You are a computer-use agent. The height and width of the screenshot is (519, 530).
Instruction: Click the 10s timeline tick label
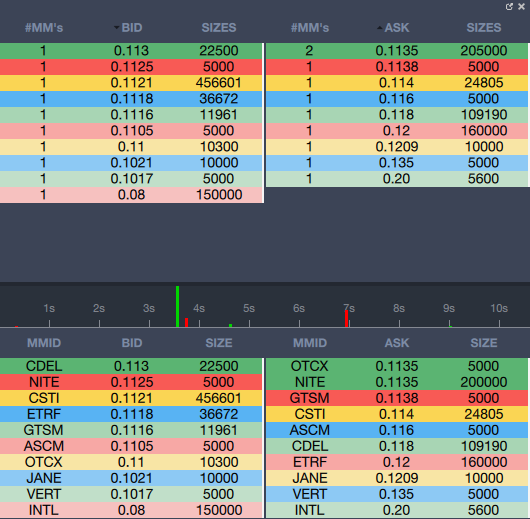499,308
